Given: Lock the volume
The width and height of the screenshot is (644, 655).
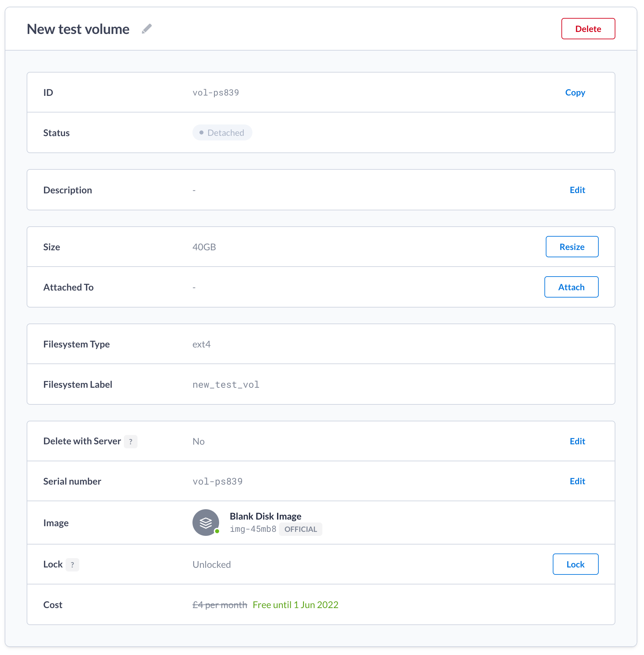Looking at the screenshot, I should click(x=575, y=564).
